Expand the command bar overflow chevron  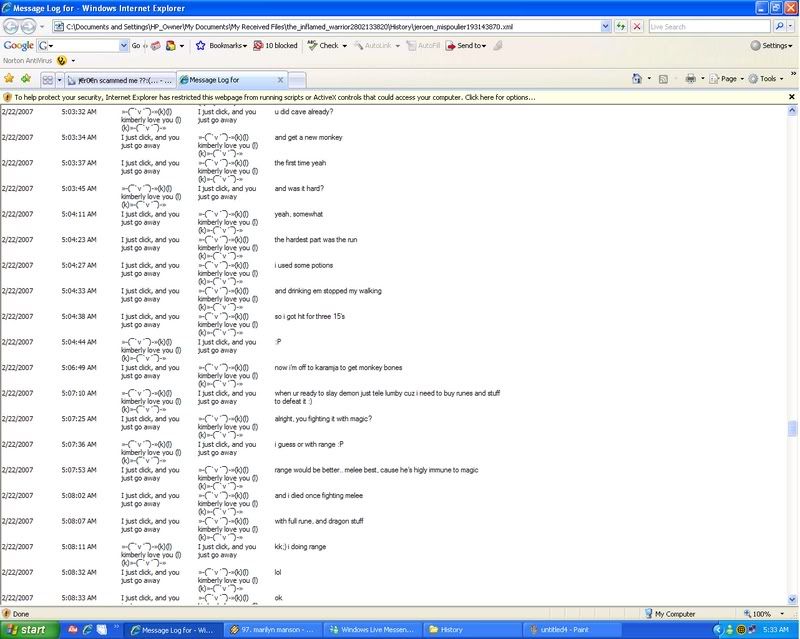coord(793,75)
